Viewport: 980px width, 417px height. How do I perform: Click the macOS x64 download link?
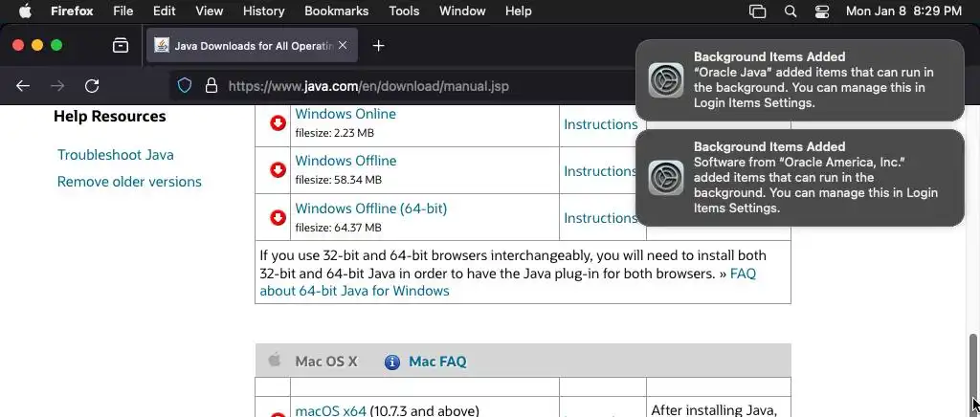point(330,410)
